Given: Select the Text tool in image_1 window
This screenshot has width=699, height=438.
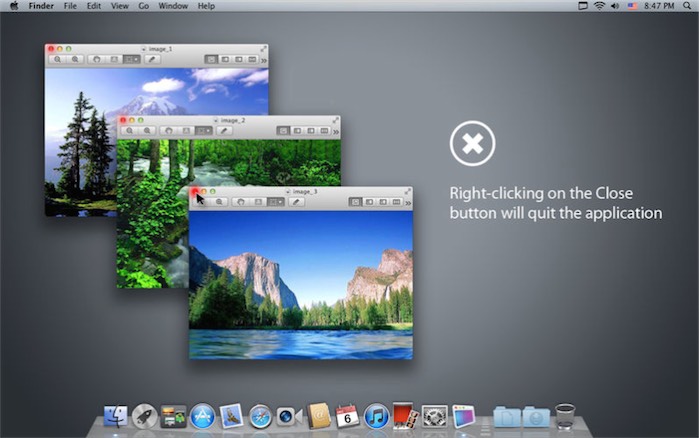Looking at the screenshot, I should coord(114,59).
